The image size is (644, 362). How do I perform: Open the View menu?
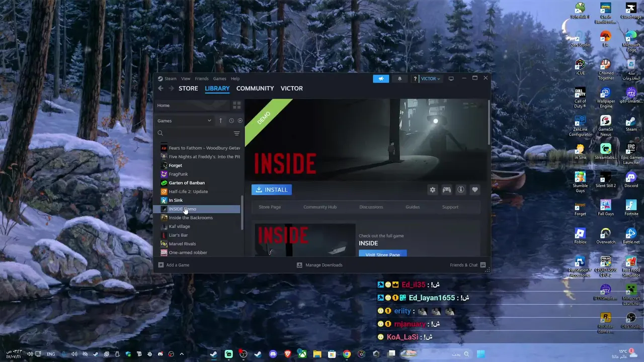click(x=186, y=78)
